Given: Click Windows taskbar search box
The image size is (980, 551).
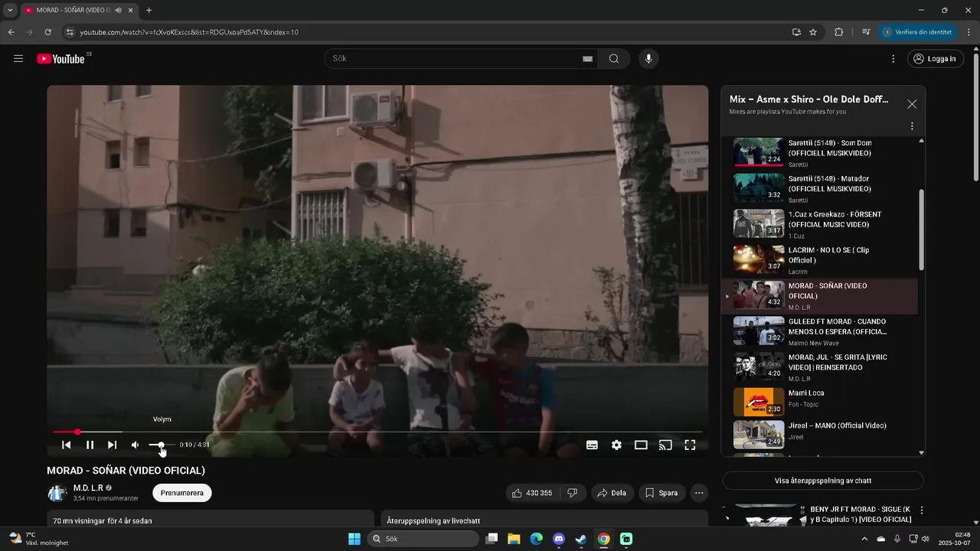Looking at the screenshot, I should (x=423, y=539).
